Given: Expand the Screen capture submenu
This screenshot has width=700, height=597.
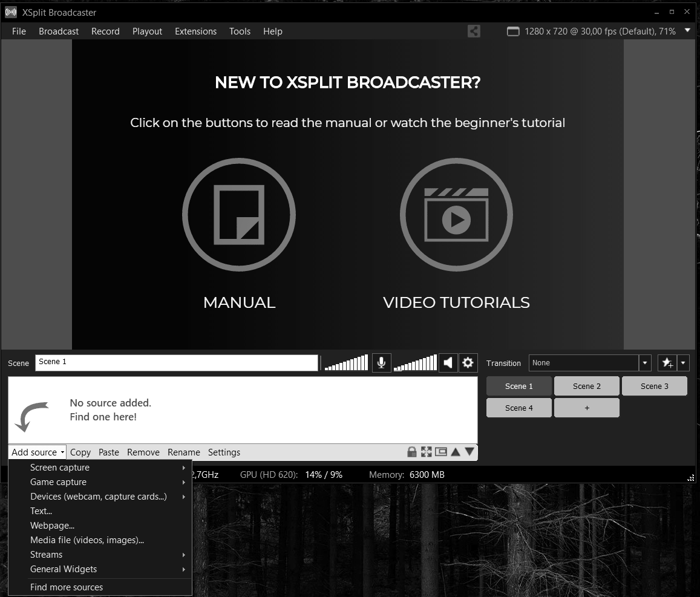Looking at the screenshot, I should [x=60, y=467].
